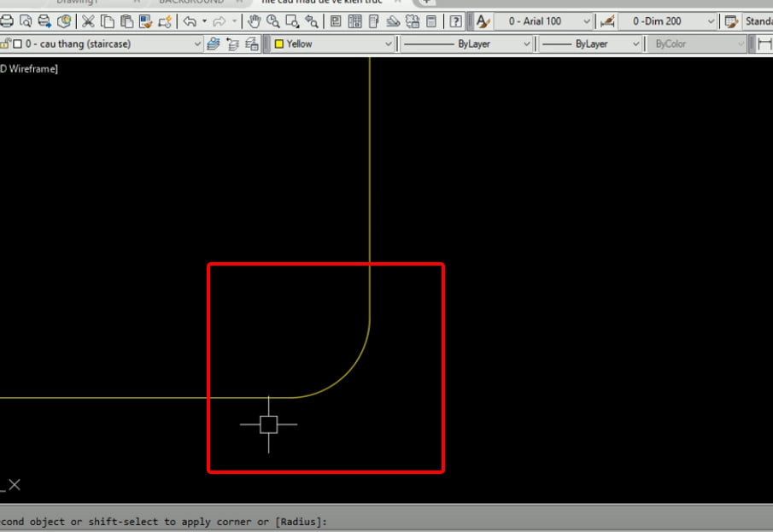Open the DesignCenter icon
The image size is (773, 532).
[354, 21]
